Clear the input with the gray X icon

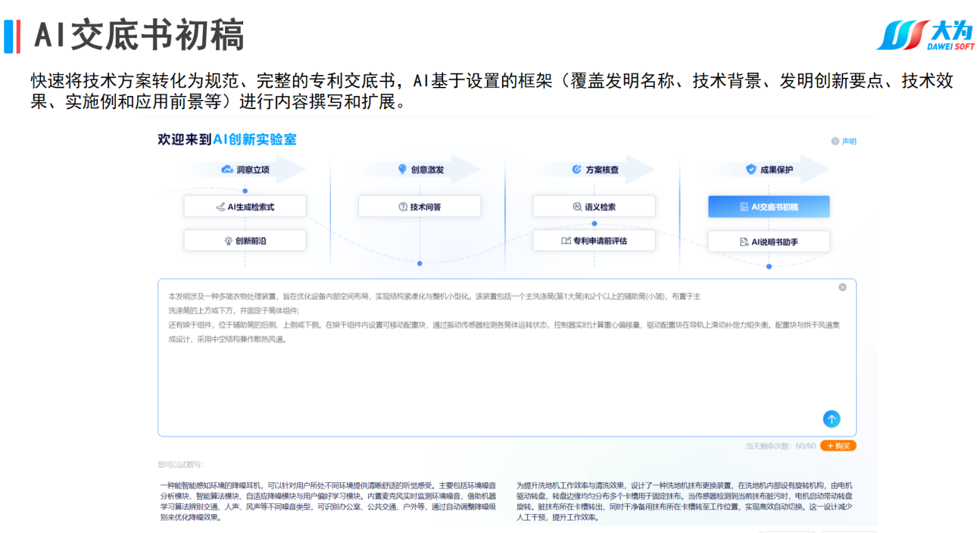pyautogui.click(x=842, y=287)
